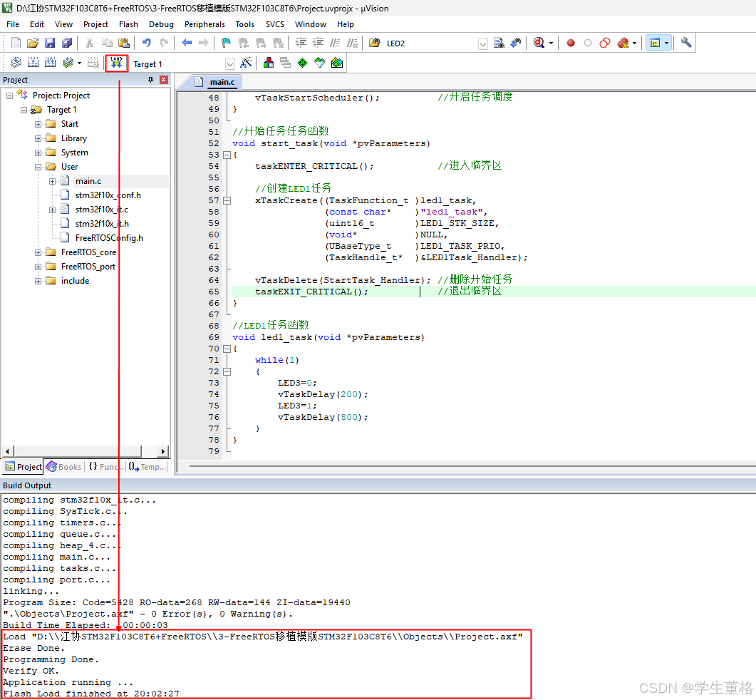Image resolution: width=756 pixels, height=700 pixels.
Task: Click the Project panel horizontal scrollbar right arrow
Action: (x=163, y=451)
